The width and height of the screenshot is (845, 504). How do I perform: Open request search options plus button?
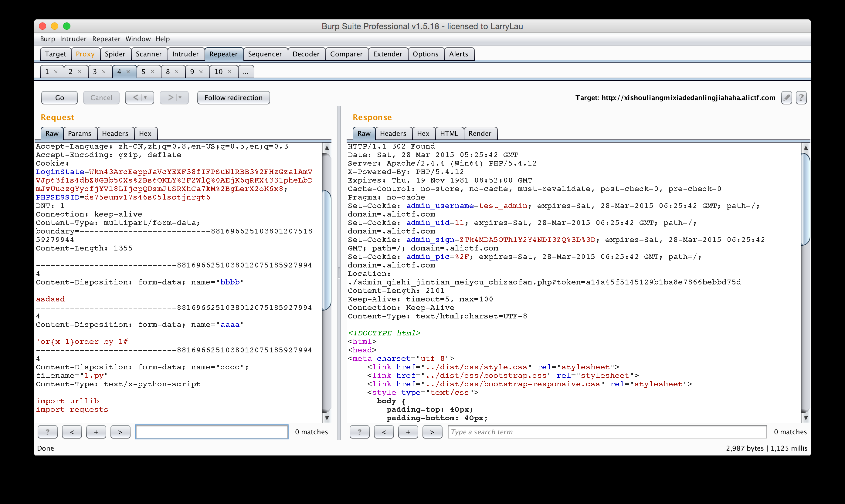coord(96,432)
